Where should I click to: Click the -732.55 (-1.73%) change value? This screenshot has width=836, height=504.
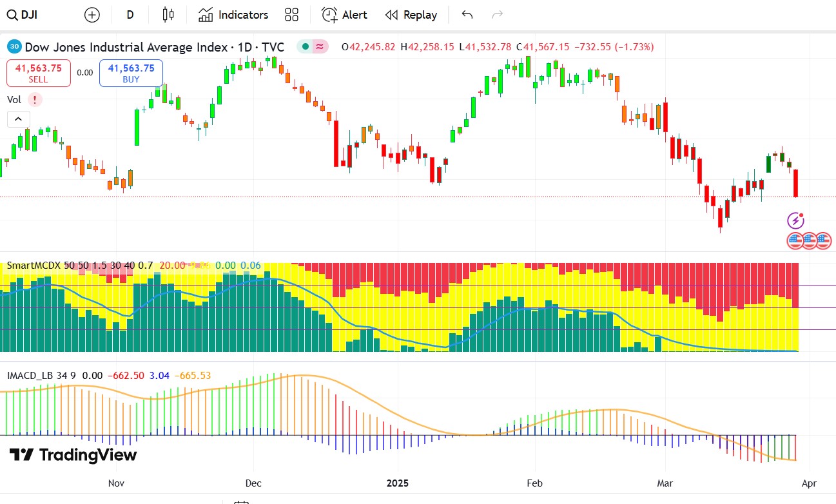(x=614, y=47)
